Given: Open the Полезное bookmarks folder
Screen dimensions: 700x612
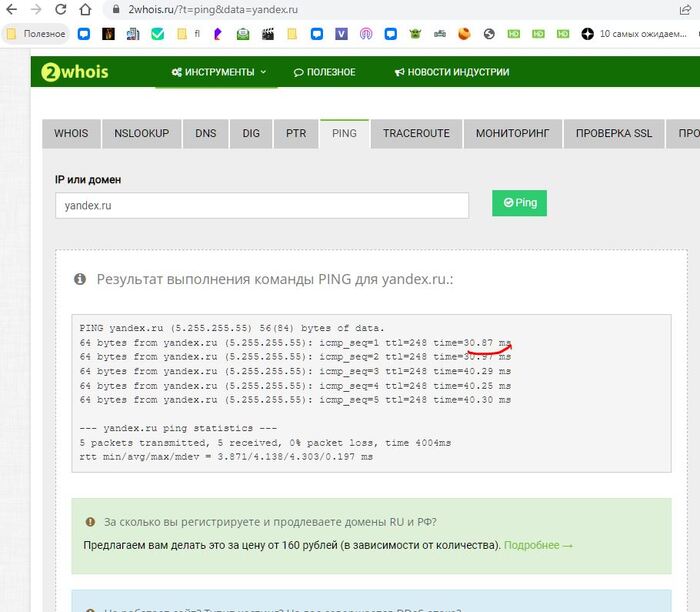Looking at the screenshot, I should (x=37, y=34).
